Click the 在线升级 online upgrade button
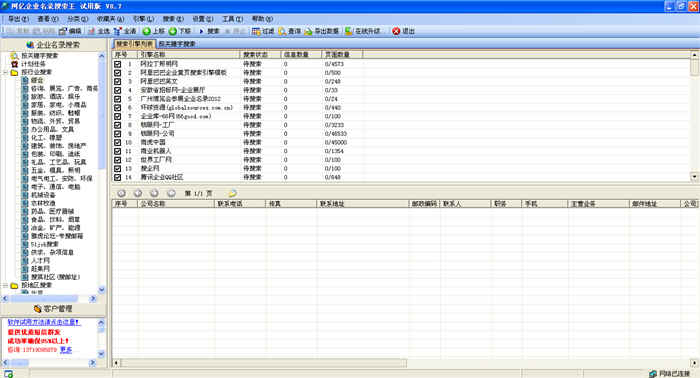 [x=362, y=31]
